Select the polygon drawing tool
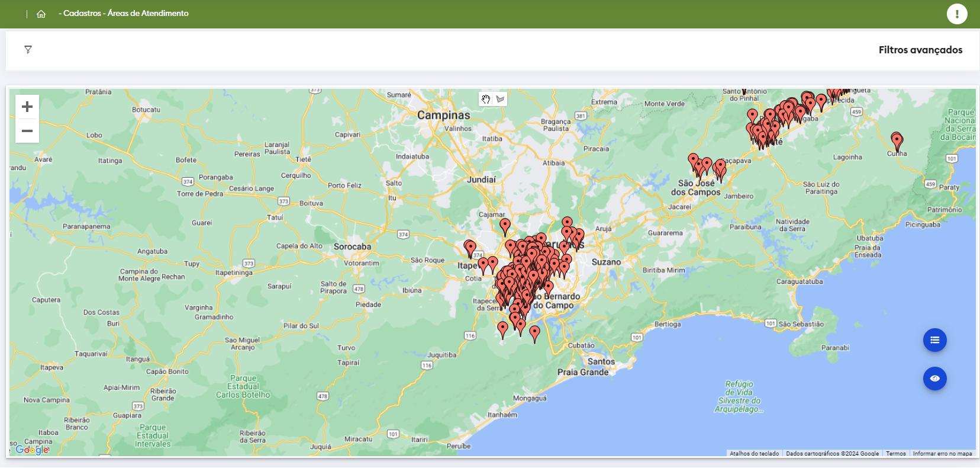 501,99
